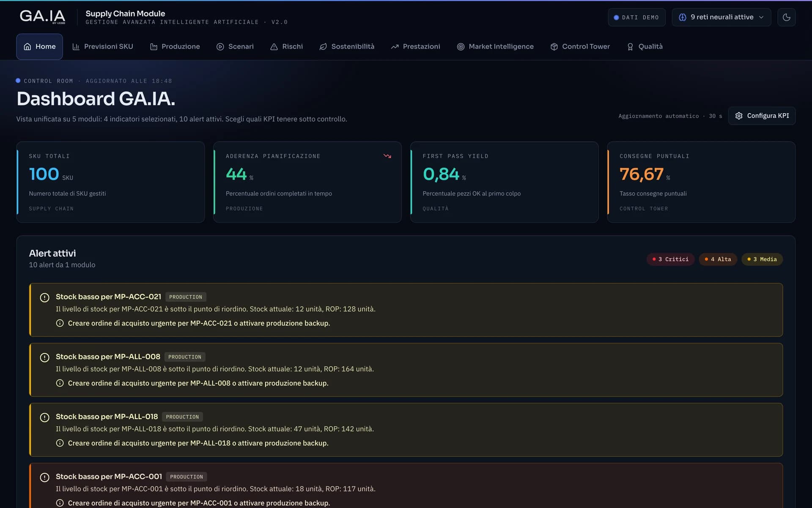812x508 pixels.
Task: Filter alerts by the 3 Critici badge
Action: (x=670, y=259)
